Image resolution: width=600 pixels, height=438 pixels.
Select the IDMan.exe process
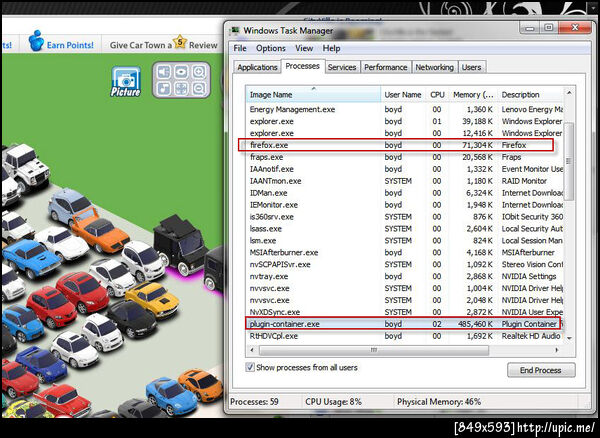(404, 193)
